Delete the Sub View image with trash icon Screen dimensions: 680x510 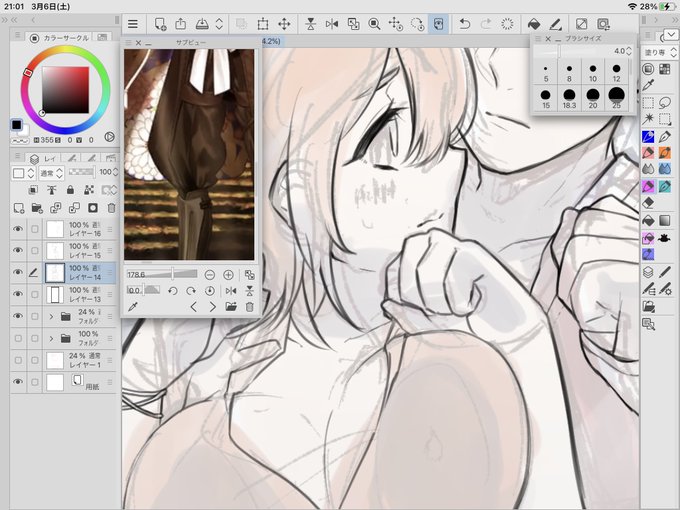[249, 307]
